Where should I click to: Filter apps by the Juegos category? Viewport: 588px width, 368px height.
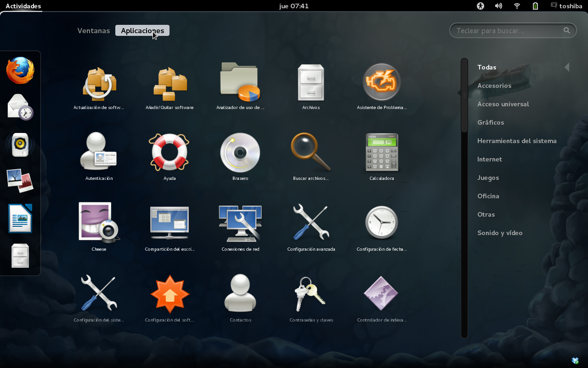[487, 178]
